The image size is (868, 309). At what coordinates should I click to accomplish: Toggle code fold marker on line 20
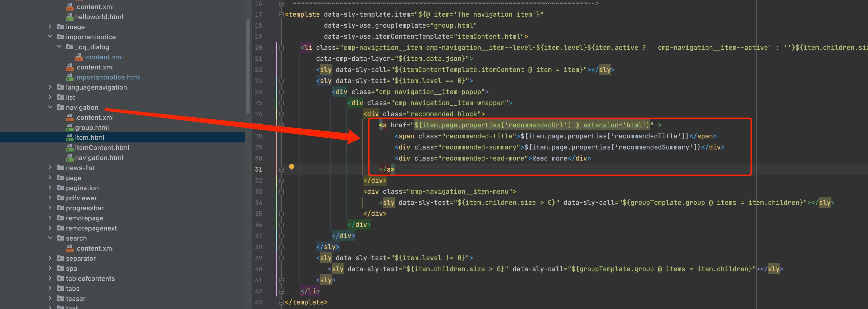[282, 48]
